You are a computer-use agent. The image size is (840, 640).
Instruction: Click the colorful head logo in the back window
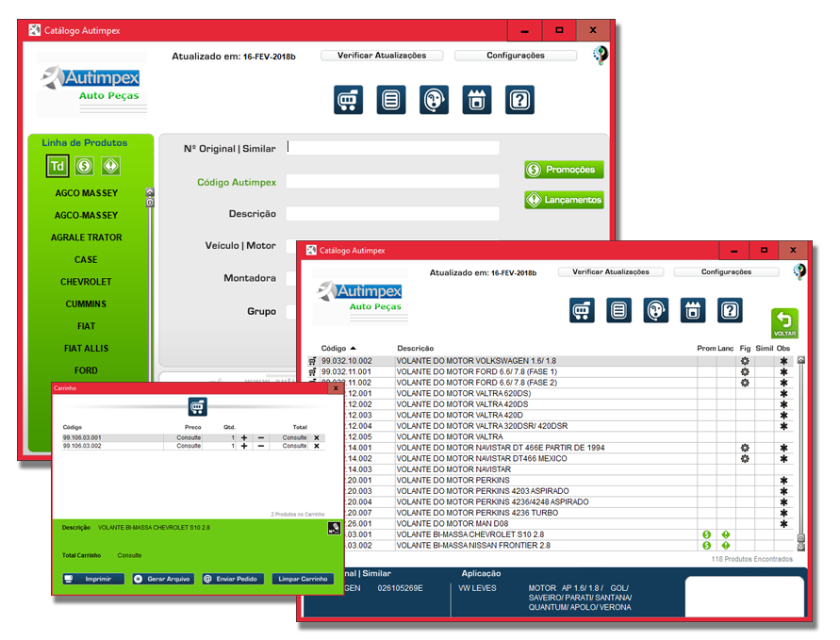[601, 55]
